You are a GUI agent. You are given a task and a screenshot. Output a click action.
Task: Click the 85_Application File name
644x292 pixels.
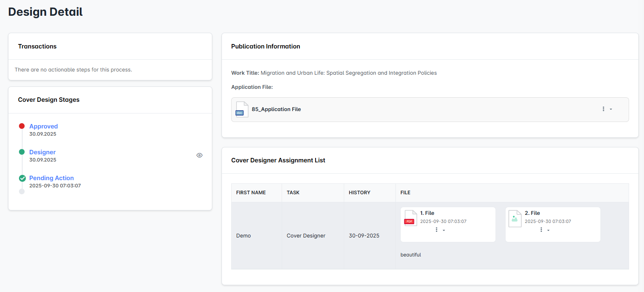(x=276, y=109)
